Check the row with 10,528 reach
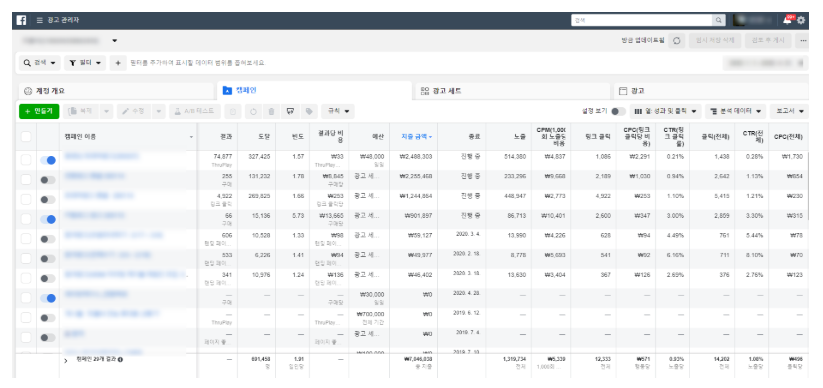 (x=26, y=239)
